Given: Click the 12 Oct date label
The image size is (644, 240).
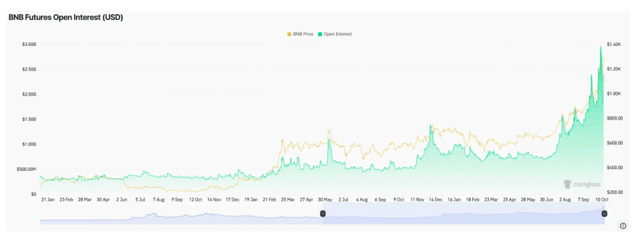Looking at the screenshot, I should [195, 200].
